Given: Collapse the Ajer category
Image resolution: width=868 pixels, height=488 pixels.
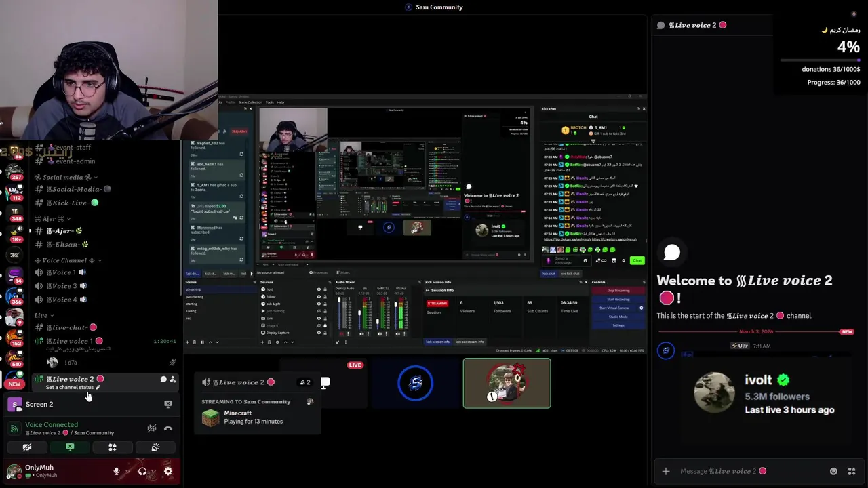Looking at the screenshot, I should [x=53, y=219].
